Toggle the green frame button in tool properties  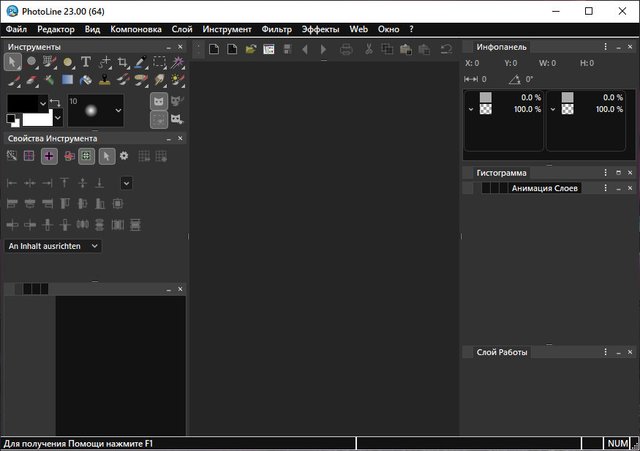click(87, 156)
